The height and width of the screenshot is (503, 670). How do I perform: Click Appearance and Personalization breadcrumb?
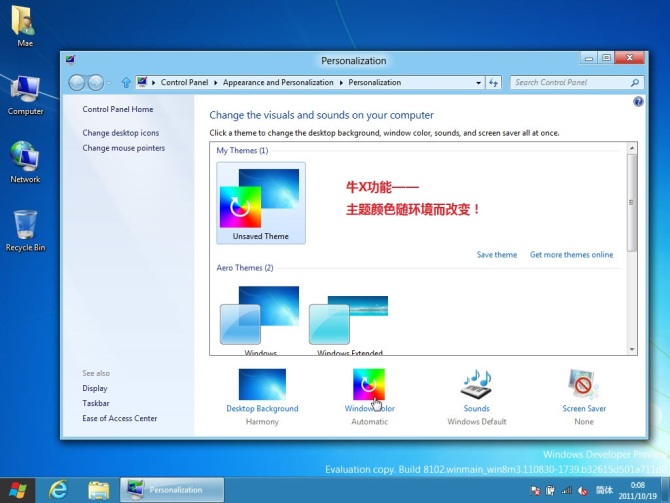click(278, 82)
